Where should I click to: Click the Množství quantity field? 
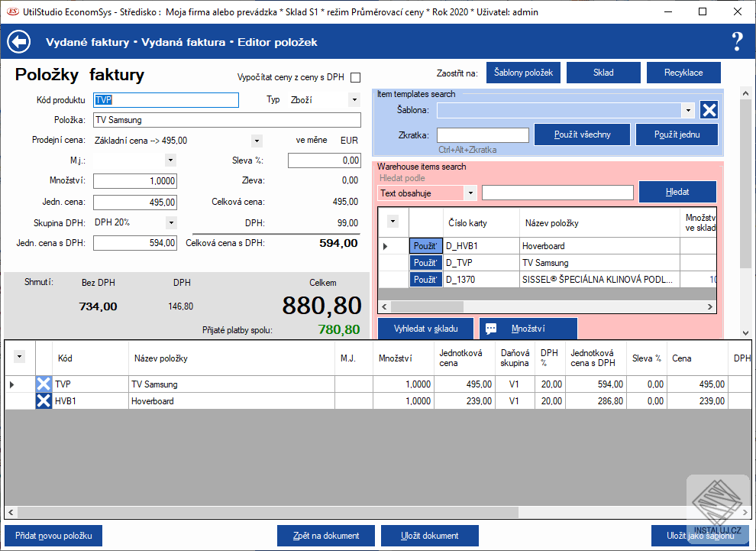pos(135,181)
